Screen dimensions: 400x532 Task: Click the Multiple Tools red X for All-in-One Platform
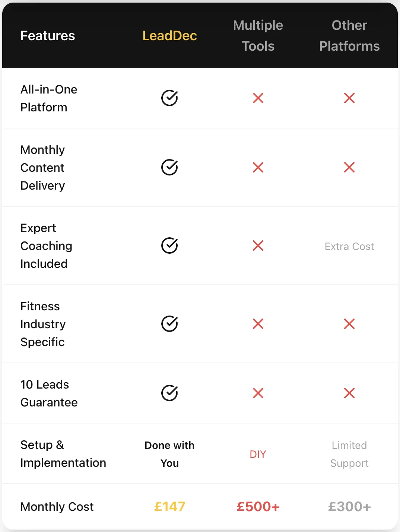tap(258, 98)
